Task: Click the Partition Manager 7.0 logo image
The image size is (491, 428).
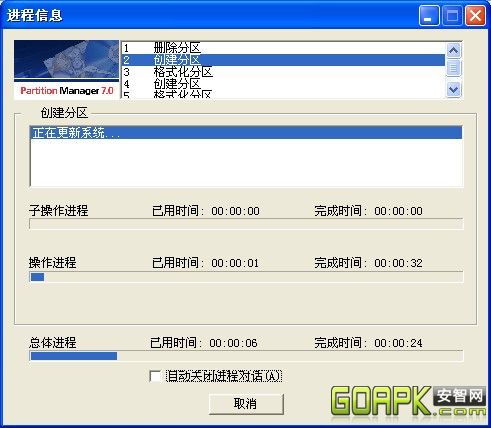Action: [66, 70]
